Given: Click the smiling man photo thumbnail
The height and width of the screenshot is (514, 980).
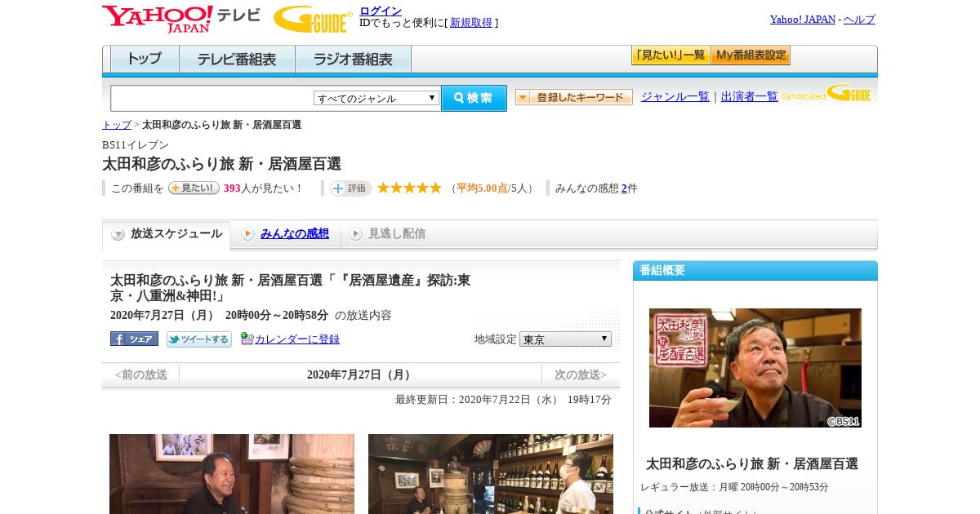Looking at the screenshot, I should coord(232,474).
